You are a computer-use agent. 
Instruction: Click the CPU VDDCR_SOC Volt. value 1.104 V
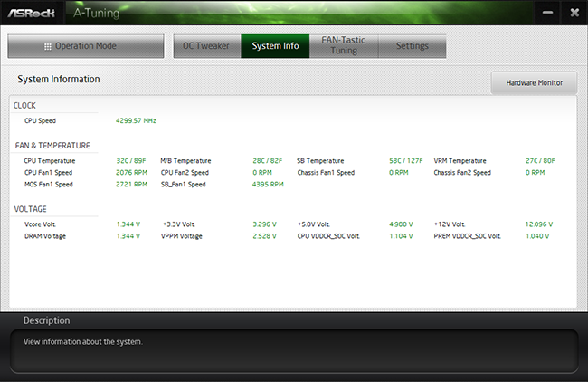[x=401, y=236]
